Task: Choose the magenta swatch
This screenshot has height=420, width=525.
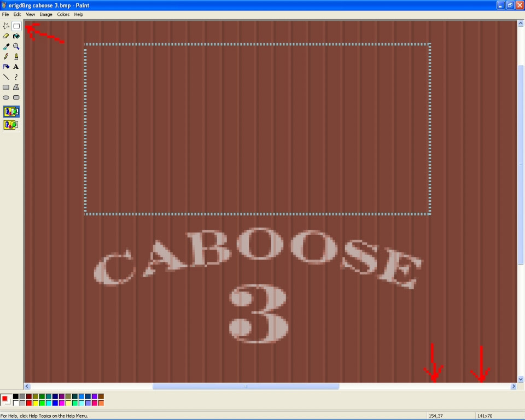Action: click(62, 403)
